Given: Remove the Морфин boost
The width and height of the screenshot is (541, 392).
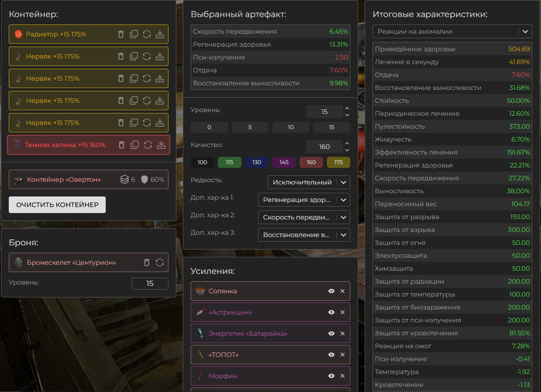Looking at the screenshot, I should pyautogui.click(x=342, y=376).
